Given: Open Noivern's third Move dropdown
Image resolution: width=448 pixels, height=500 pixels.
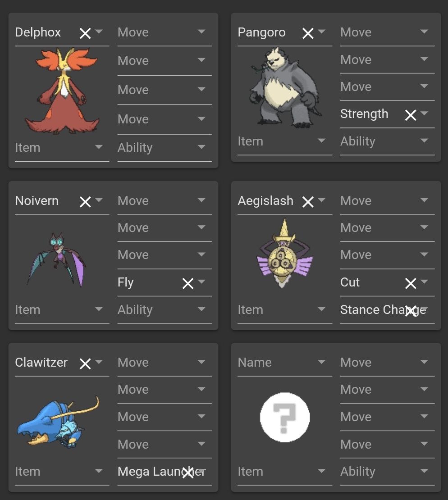Looking at the screenshot, I should (165, 255).
